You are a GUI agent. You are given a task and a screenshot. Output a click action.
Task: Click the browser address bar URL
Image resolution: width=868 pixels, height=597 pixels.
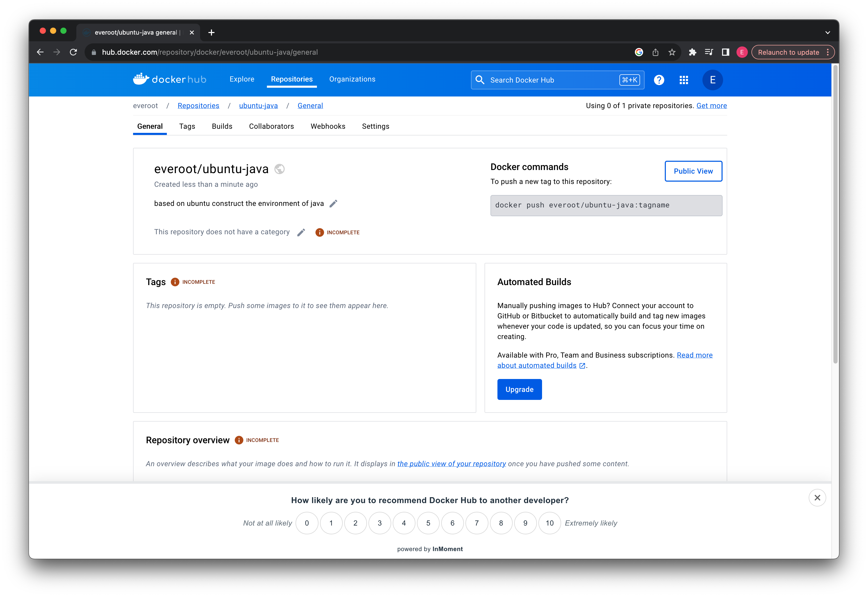(x=210, y=52)
